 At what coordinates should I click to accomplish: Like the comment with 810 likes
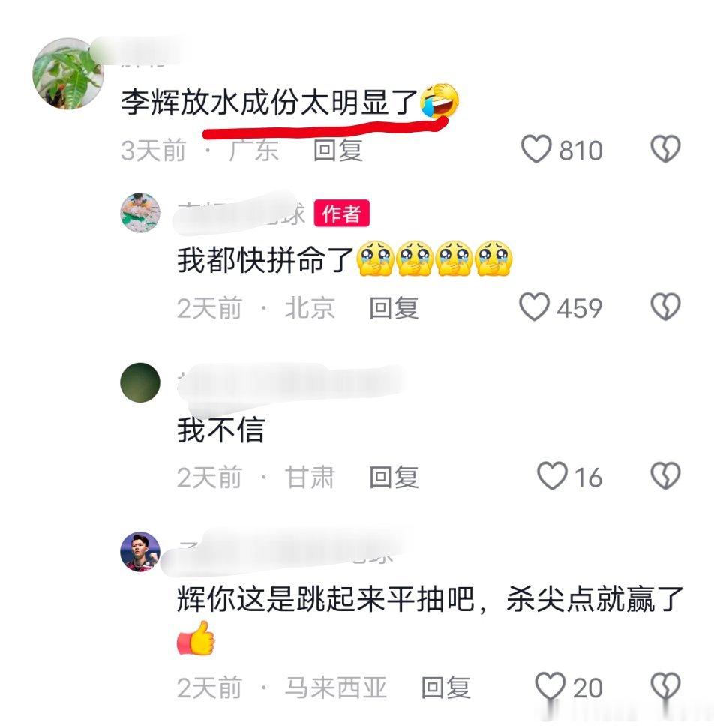pos(536,149)
